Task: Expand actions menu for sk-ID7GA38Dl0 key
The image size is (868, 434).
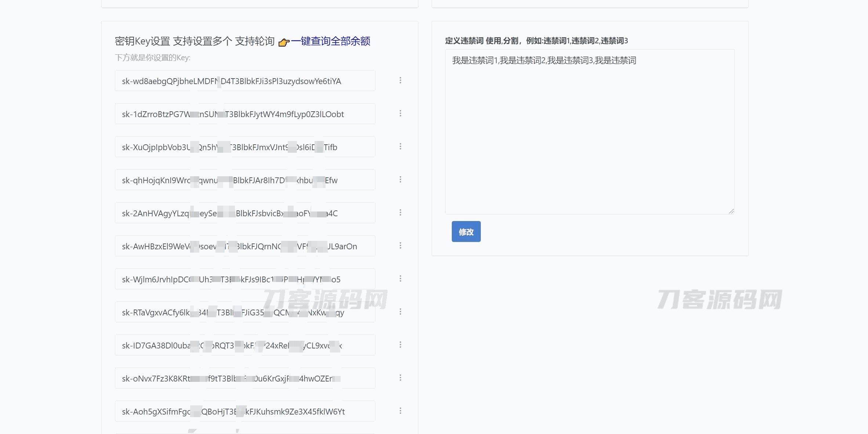Action: click(x=400, y=345)
